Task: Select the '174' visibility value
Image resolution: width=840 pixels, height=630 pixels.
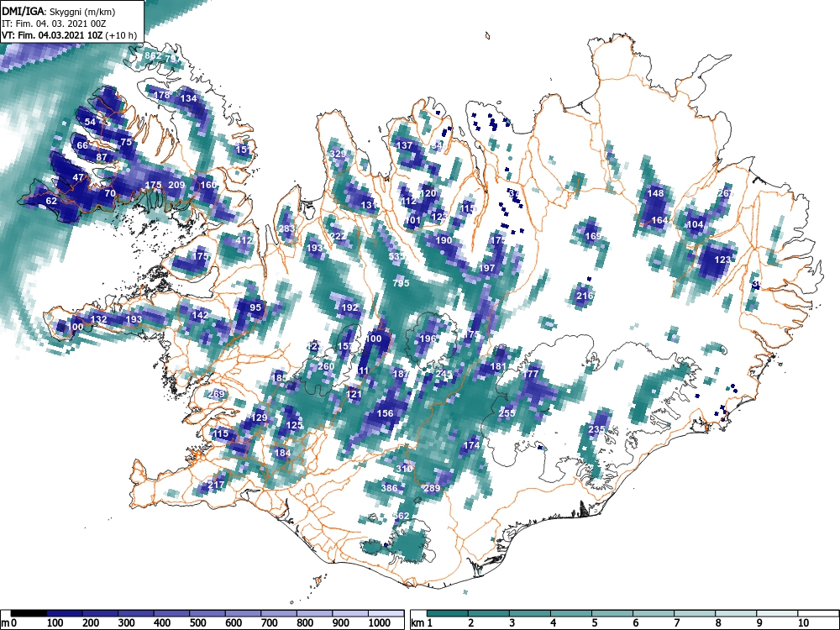Action: coord(471,445)
